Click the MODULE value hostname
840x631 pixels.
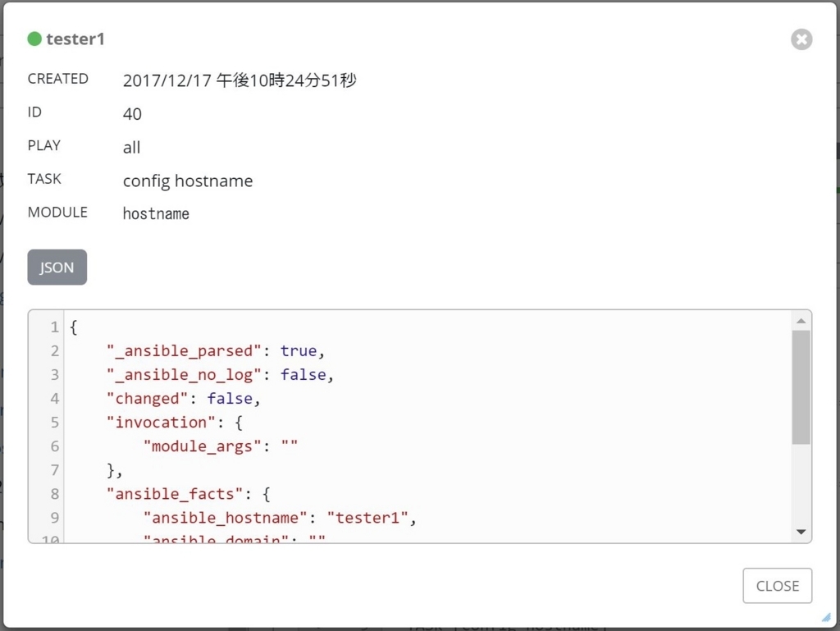tap(156, 213)
